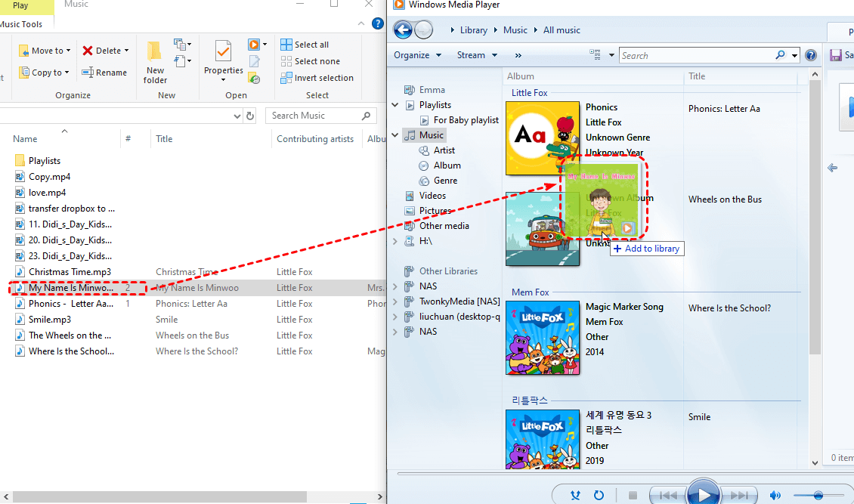
Task: Click the Move to icon in File Explorer
Action: coord(23,51)
